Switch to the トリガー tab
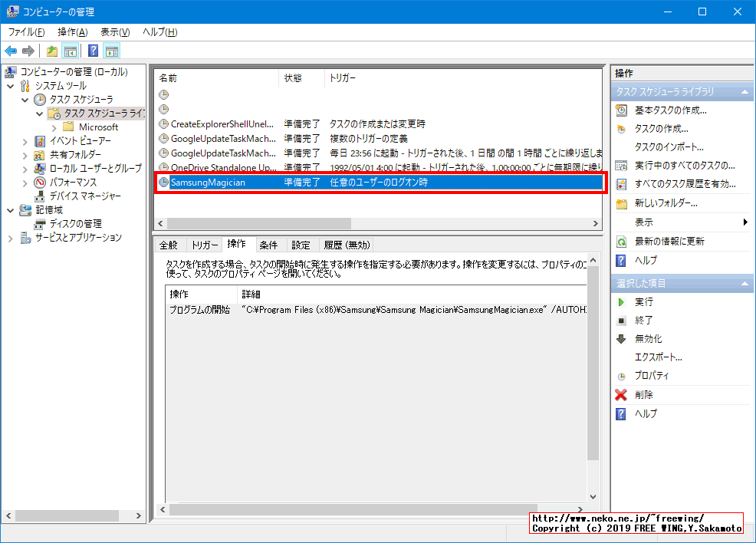The width and height of the screenshot is (756, 543). (205, 245)
